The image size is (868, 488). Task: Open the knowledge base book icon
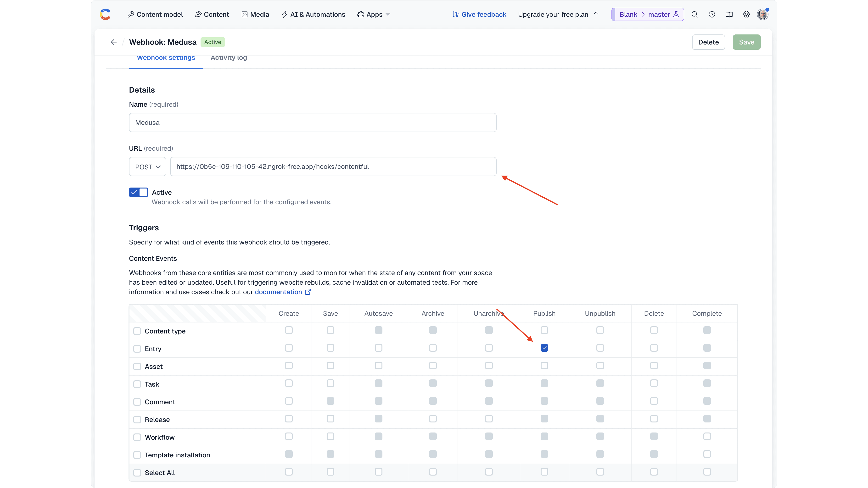(x=729, y=14)
